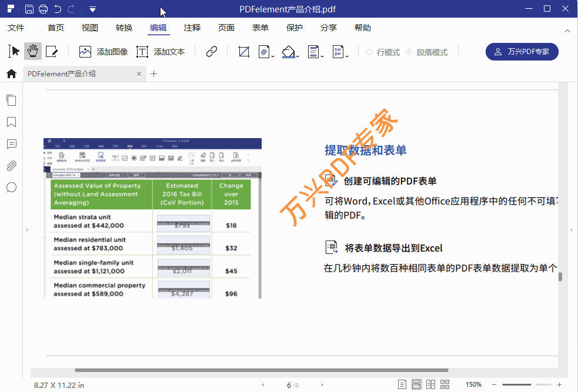578x392 pixels.
Task: Select the 段落模式 radio button
Action: pos(409,52)
